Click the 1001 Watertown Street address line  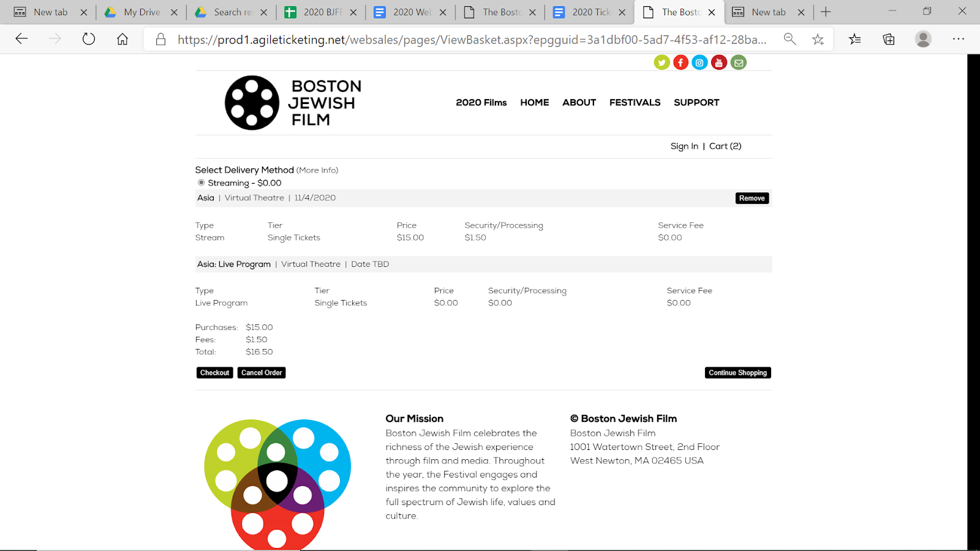pyautogui.click(x=645, y=447)
